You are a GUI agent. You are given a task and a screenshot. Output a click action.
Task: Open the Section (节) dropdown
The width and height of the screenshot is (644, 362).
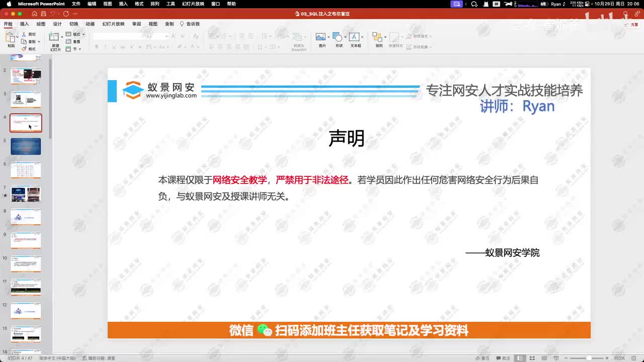coord(74,49)
